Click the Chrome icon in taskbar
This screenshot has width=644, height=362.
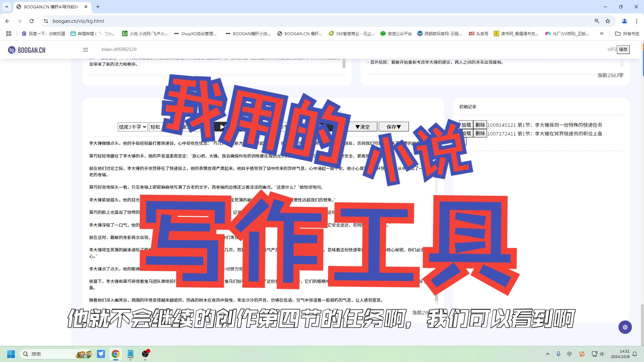(x=116, y=354)
